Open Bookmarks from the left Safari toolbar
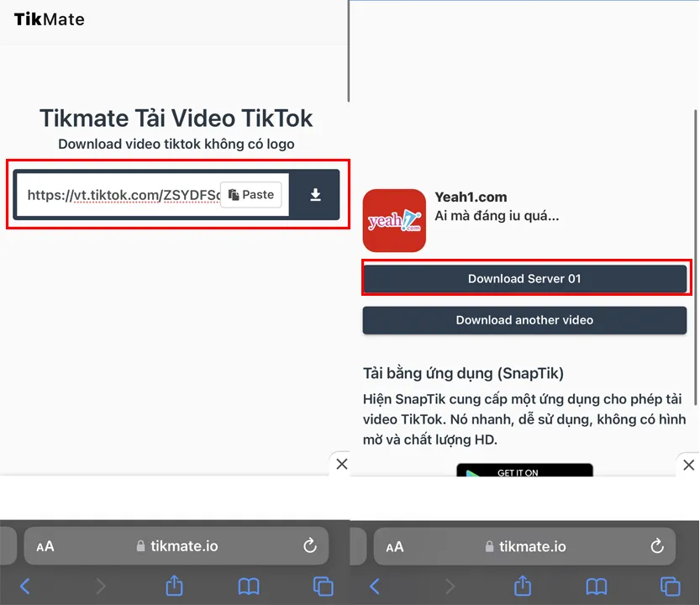Screen dimensions: 700x605 pos(248,586)
